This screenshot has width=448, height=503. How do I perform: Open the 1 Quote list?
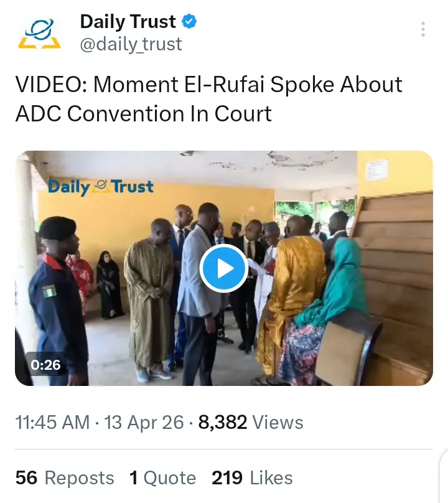coord(162,477)
